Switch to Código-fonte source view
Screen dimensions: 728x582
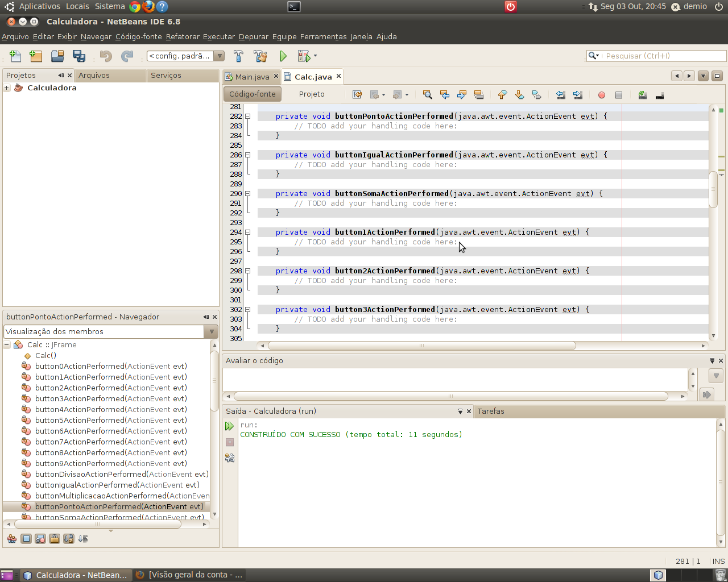click(253, 94)
